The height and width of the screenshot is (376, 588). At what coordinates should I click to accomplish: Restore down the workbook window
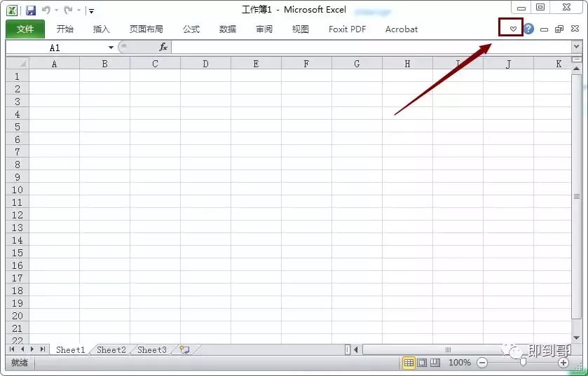[x=559, y=29]
